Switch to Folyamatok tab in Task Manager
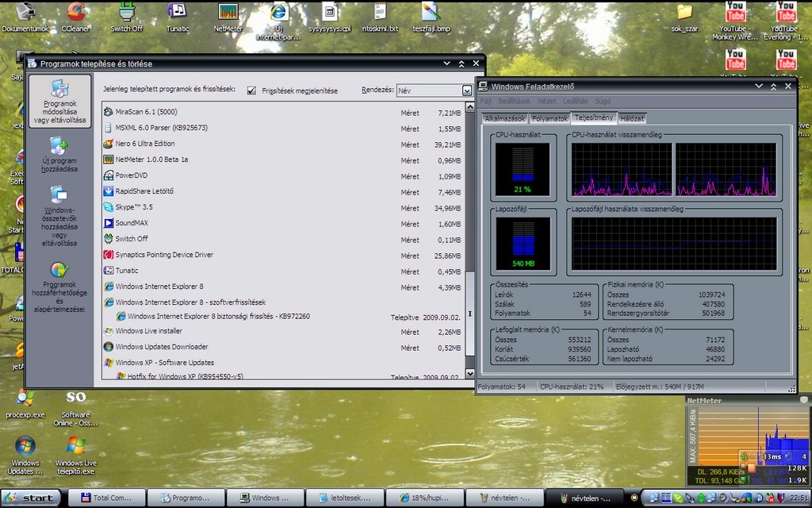 [x=550, y=119]
